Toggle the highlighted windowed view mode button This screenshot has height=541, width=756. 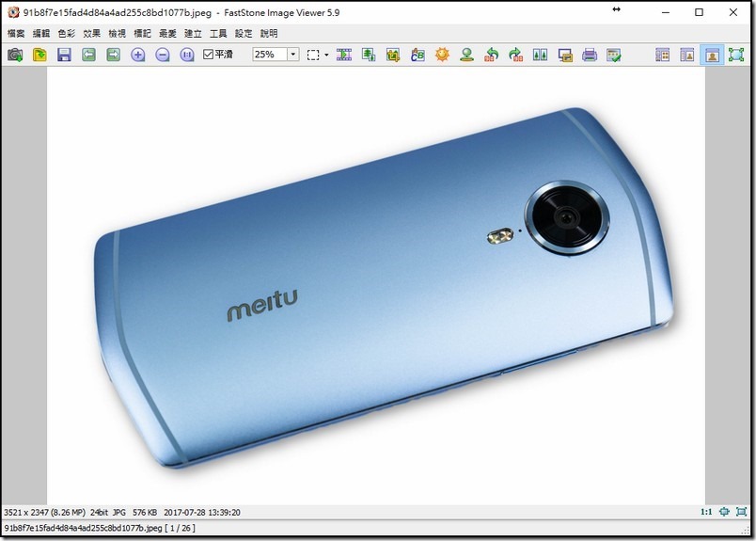712,56
